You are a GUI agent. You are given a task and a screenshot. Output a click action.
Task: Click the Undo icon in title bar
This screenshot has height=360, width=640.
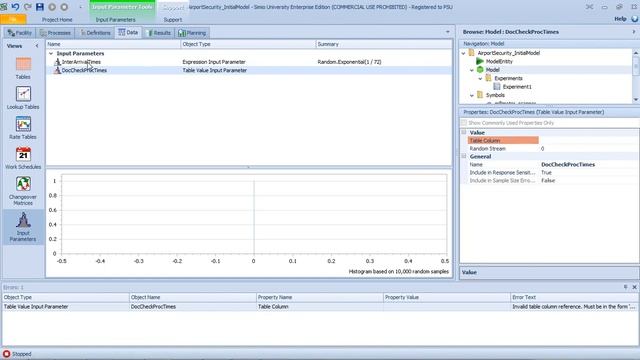click(x=15, y=7)
